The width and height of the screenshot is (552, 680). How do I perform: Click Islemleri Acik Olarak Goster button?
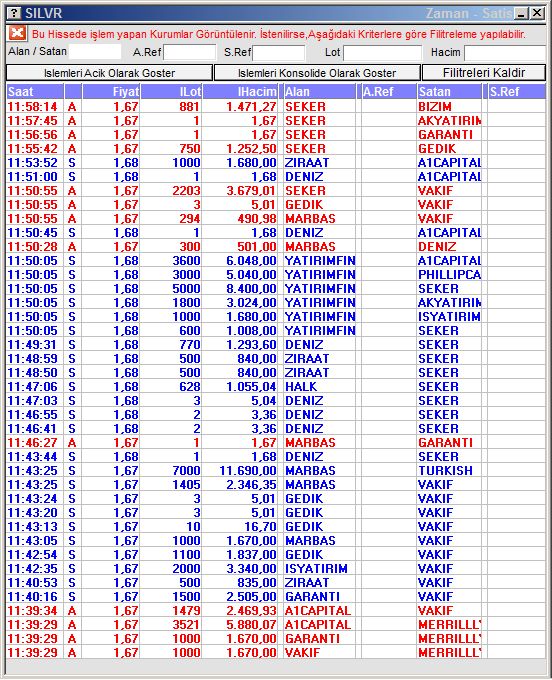pyautogui.click(x=109, y=73)
